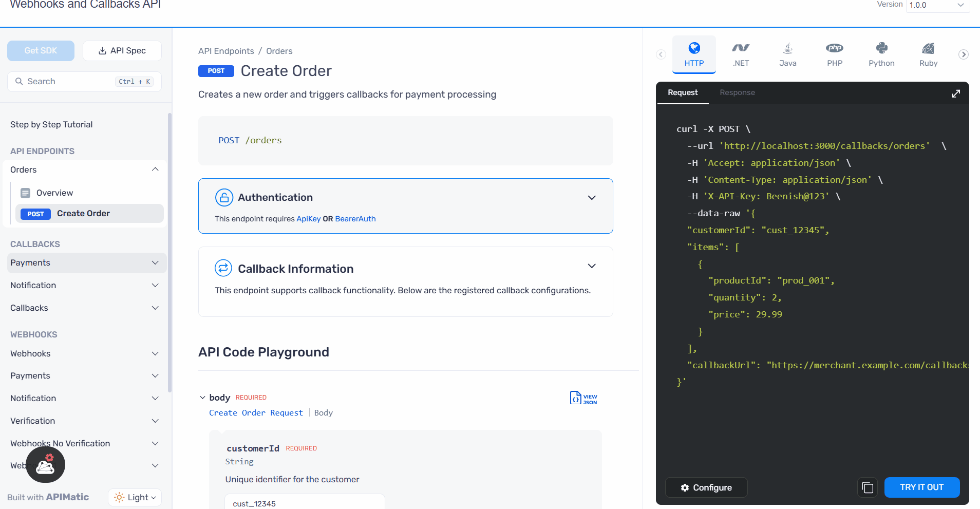Switch to PHP code sample icon
This screenshot has width=980, height=509.
pyautogui.click(x=835, y=48)
